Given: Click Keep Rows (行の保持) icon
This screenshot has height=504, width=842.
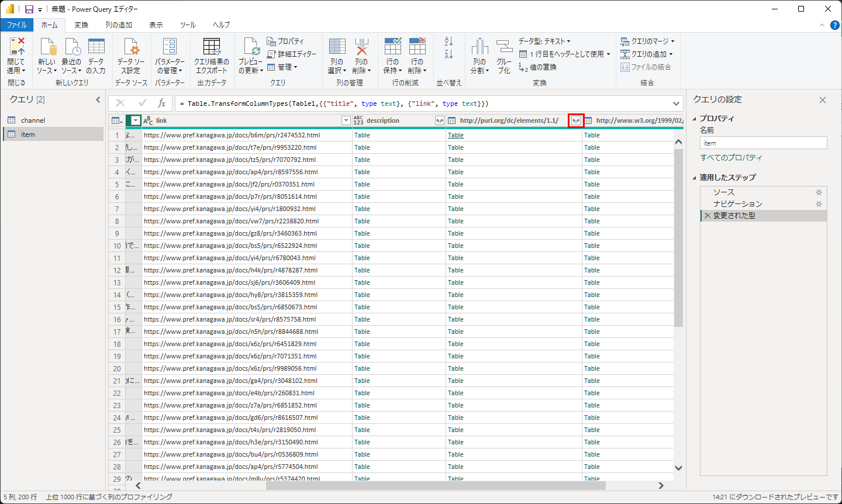Looking at the screenshot, I should point(393,47).
